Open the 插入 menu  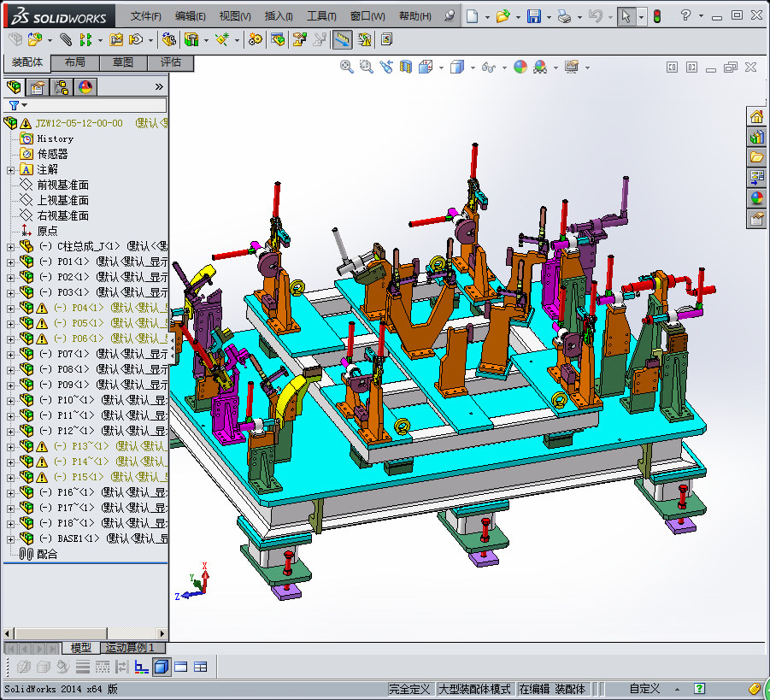pyautogui.click(x=280, y=15)
